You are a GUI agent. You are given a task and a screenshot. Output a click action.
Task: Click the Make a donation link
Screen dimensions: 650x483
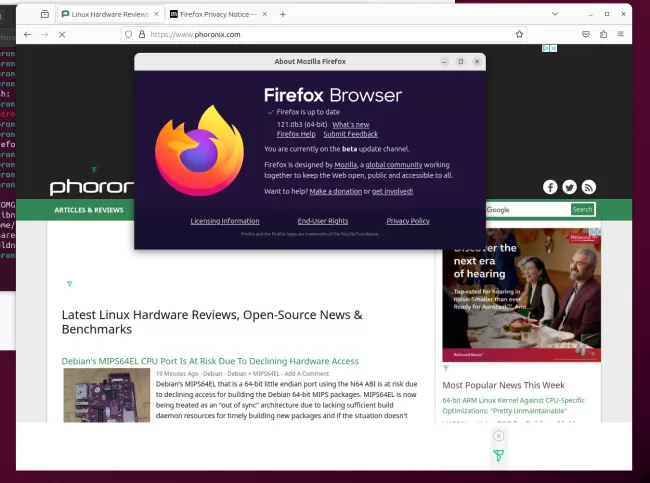336,192
